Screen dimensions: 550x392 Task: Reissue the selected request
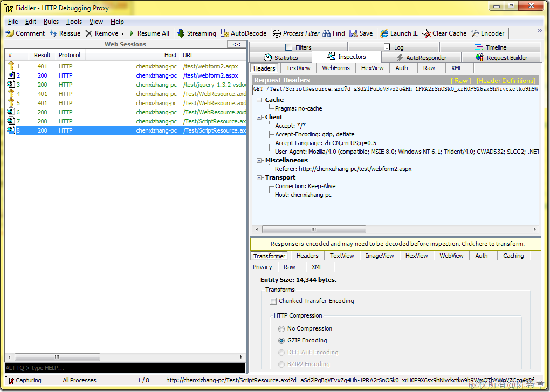click(x=65, y=33)
